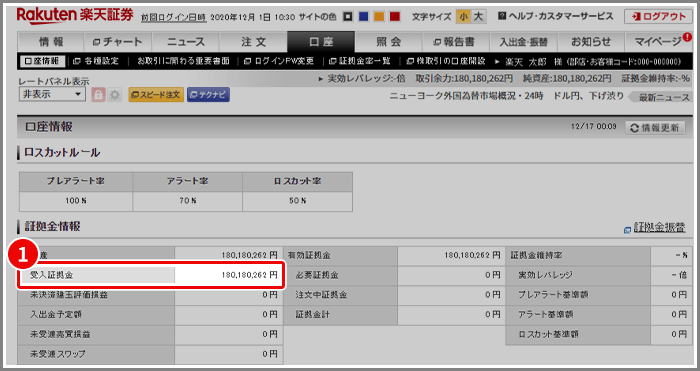Click the 入出金予定額 label
Image resolution: width=700 pixels, height=371 pixels.
pyautogui.click(x=55, y=314)
